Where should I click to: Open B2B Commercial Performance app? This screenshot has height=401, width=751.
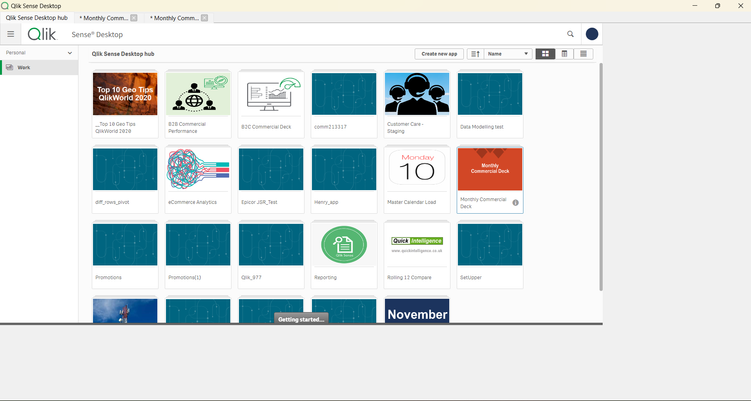(x=198, y=104)
